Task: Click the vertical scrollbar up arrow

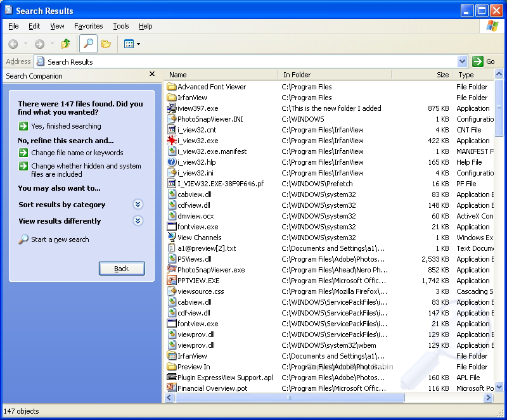Action: pyautogui.click(x=499, y=74)
